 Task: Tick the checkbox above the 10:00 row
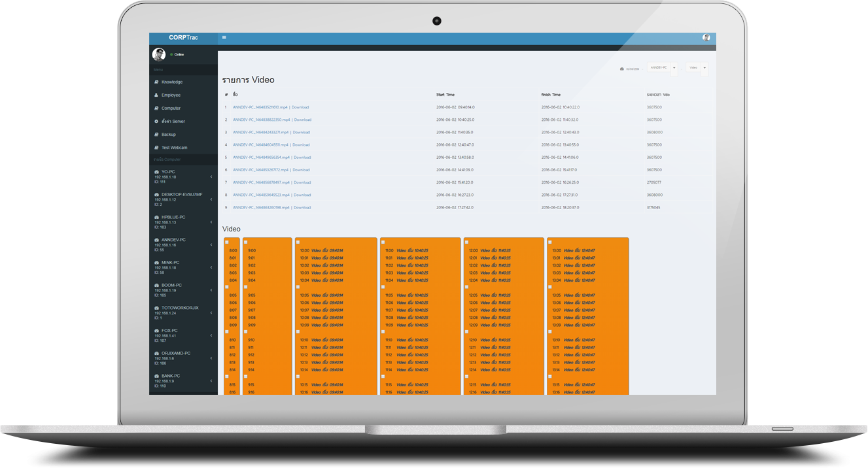point(299,242)
